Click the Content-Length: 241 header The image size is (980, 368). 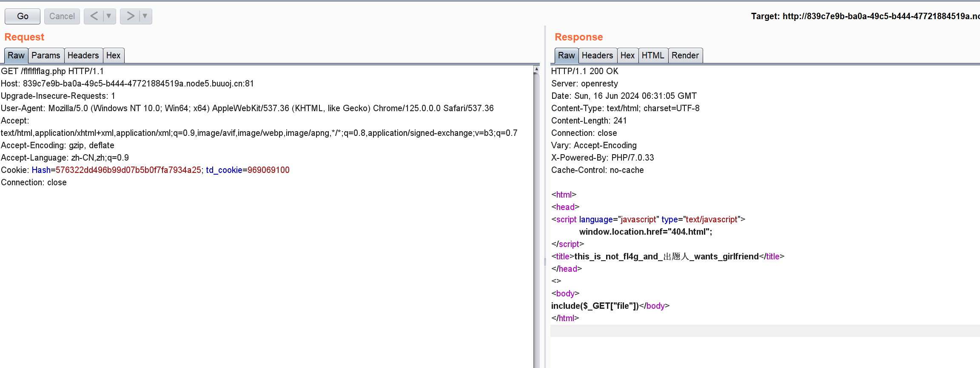[589, 121]
